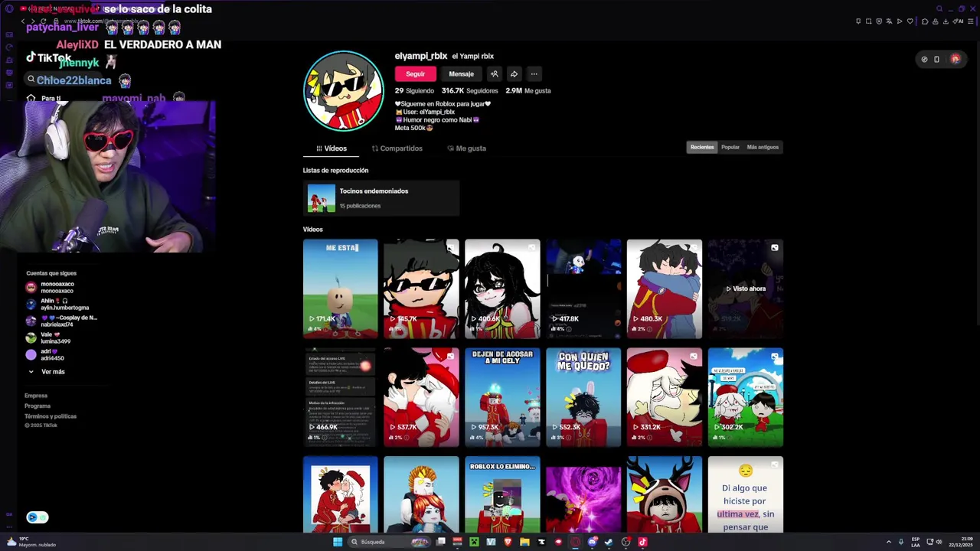Open followed account nabrielaxd74

[x=61, y=321]
